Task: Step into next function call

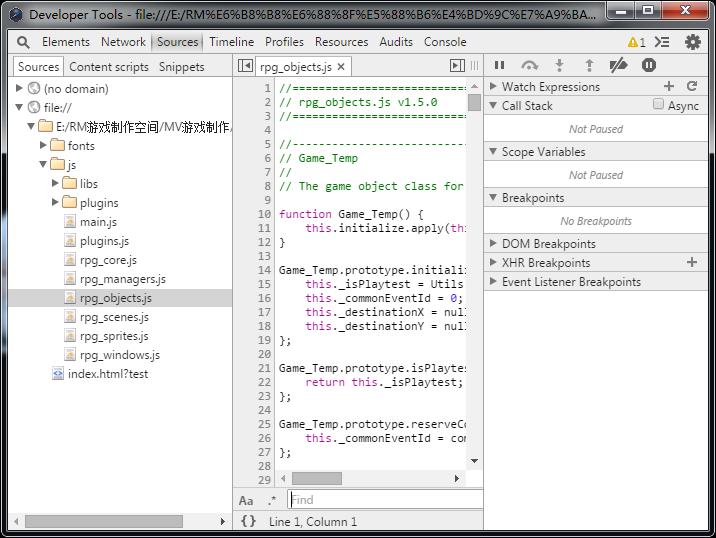Action: 559,65
